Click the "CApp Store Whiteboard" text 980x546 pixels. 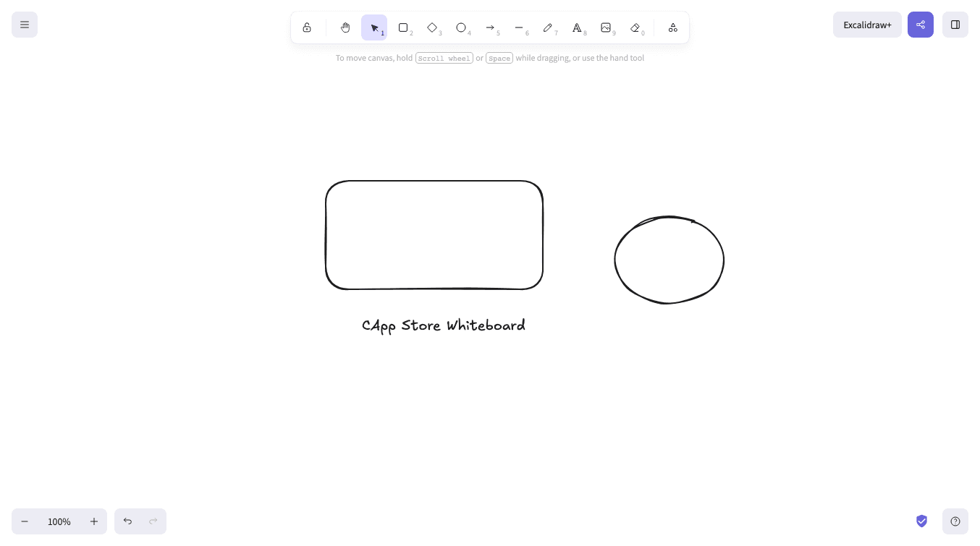[x=444, y=326]
